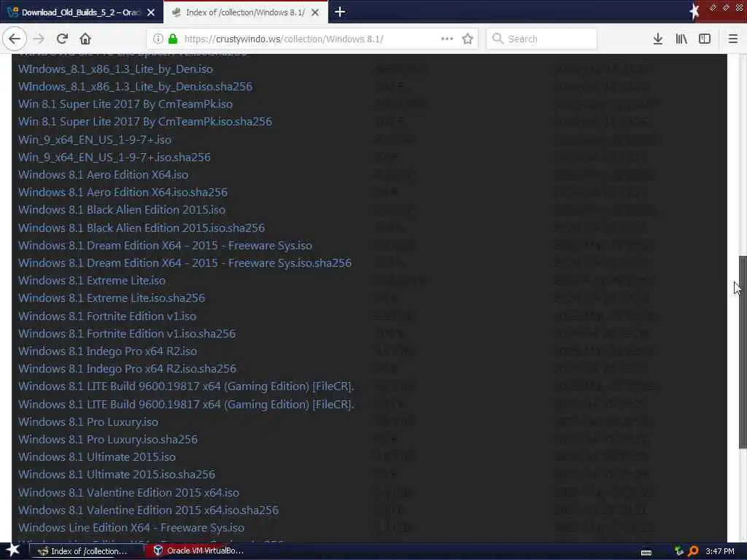Viewport: 747px width, 560px height.
Task: Open Windows 8.1 Pro Luxury.iso.sha256
Action: [x=108, y=440]
